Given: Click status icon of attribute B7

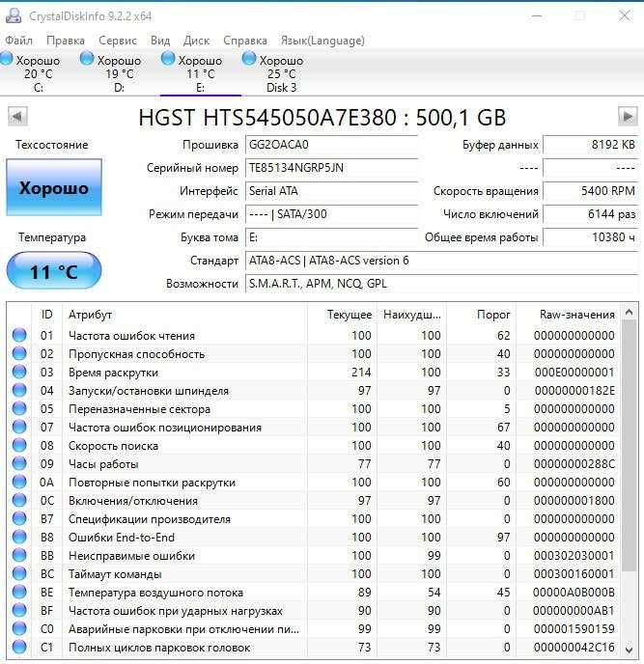Looking at the screenshot, I should pos(19,518).
